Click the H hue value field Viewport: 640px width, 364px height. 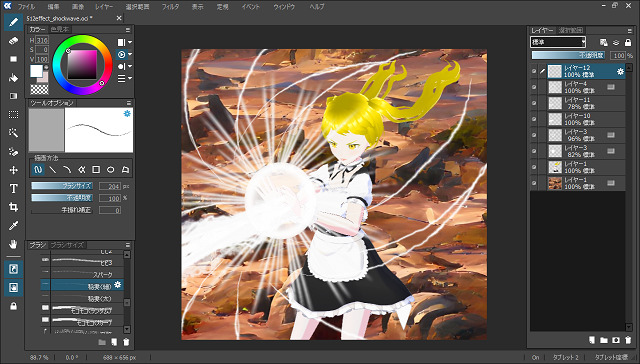click(x=42, y=40)
